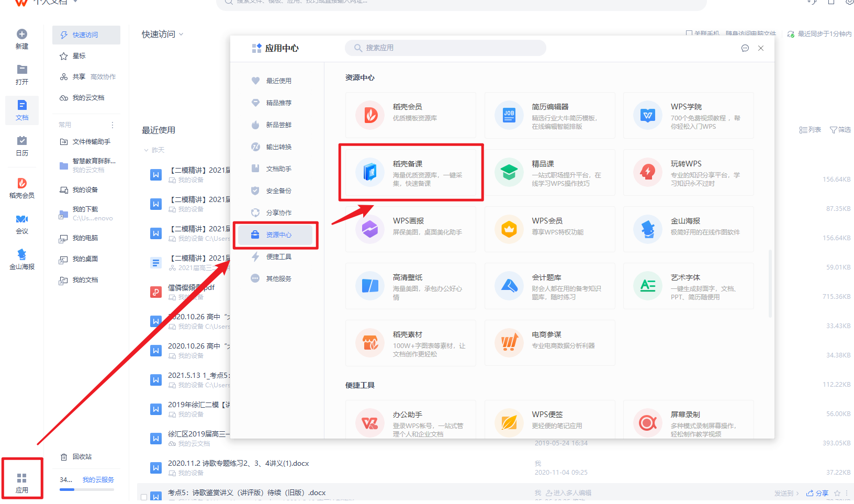Select 资源中心 category

tap(275, 234)
